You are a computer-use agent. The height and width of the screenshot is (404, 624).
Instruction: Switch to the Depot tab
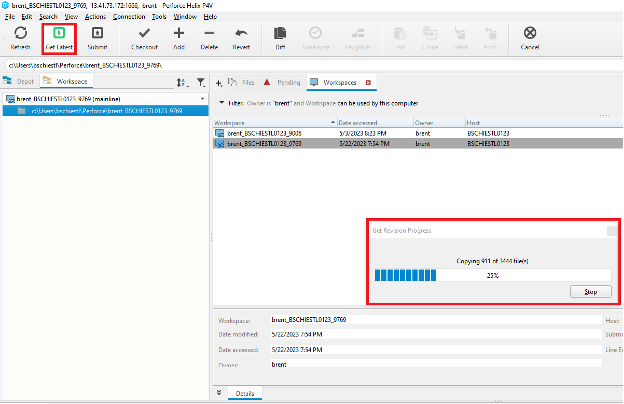(22, 82)
